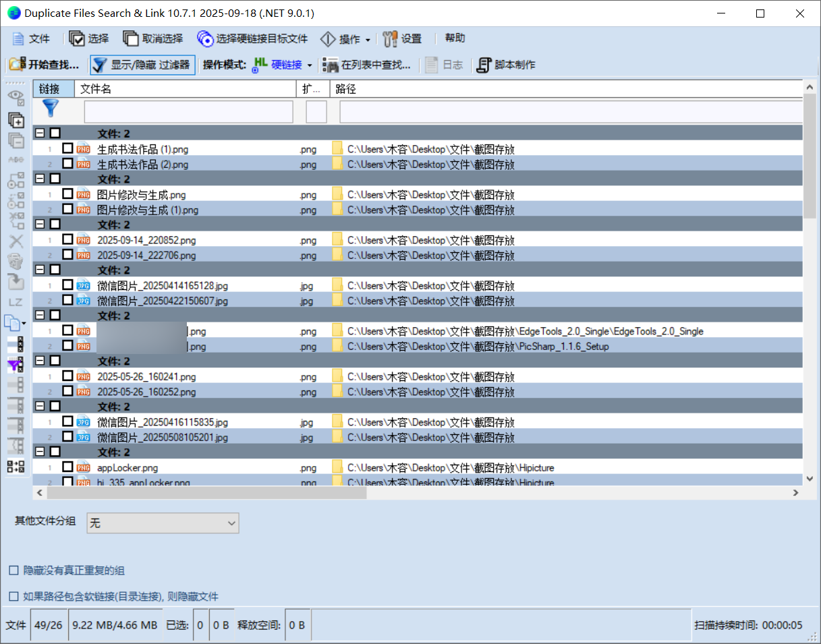Click folder icon in appLocker.png row
The height and width of the screenshot is (644, 821).
[x=337, y=467]
